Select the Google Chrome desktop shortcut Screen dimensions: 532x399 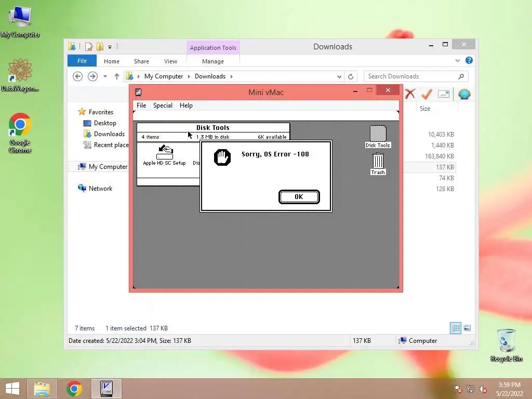tap(20, 132)
